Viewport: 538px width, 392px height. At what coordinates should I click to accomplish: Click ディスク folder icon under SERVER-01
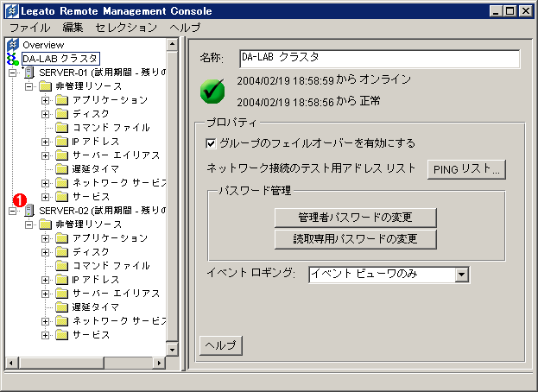pos(62,113)
